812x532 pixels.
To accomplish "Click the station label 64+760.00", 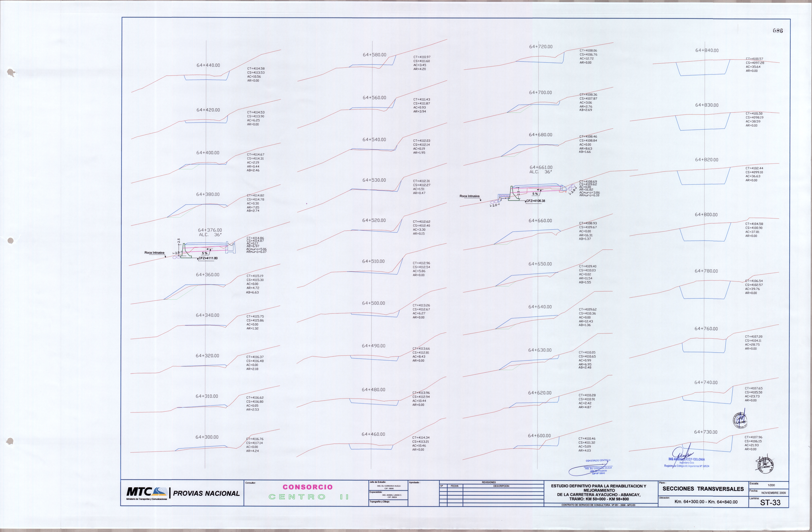I will [706, 329].
